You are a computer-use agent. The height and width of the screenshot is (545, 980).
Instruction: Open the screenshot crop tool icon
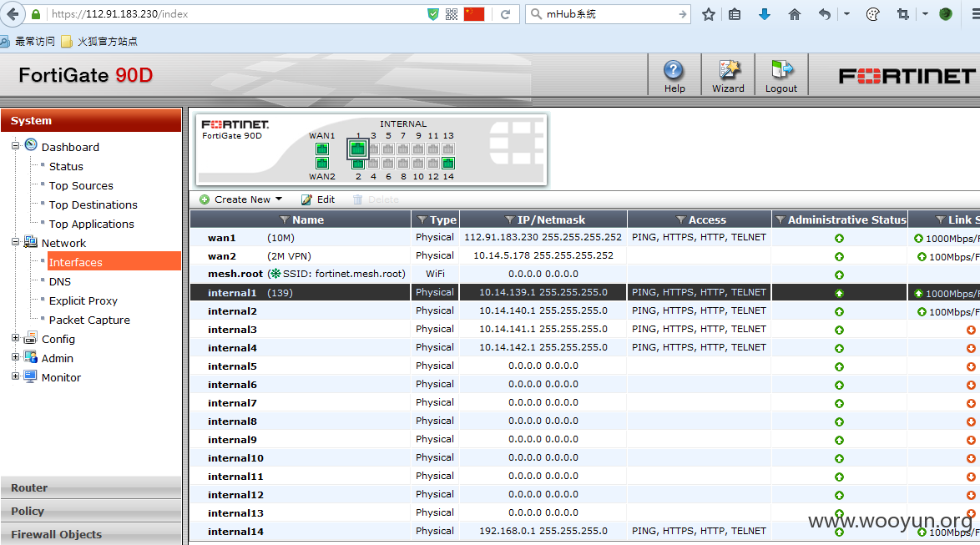(903, 13)
